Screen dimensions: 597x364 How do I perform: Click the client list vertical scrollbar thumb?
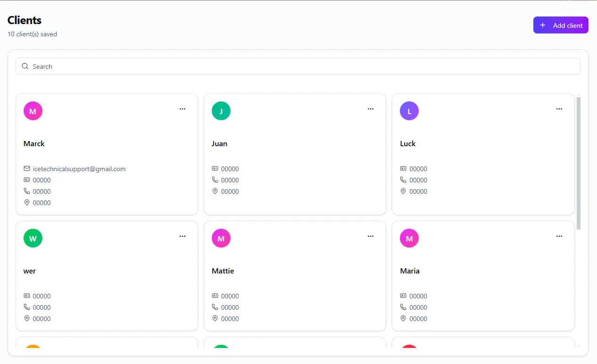tap(579, 163)
